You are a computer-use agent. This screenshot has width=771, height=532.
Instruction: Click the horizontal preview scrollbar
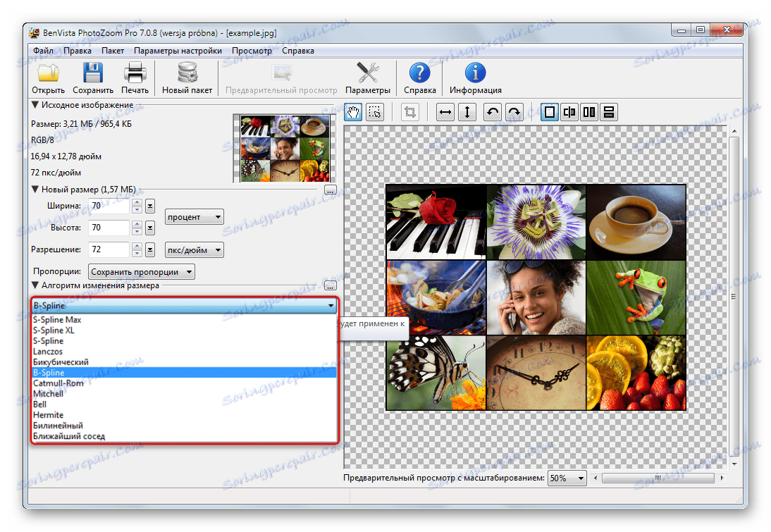[x=658, y=478]
